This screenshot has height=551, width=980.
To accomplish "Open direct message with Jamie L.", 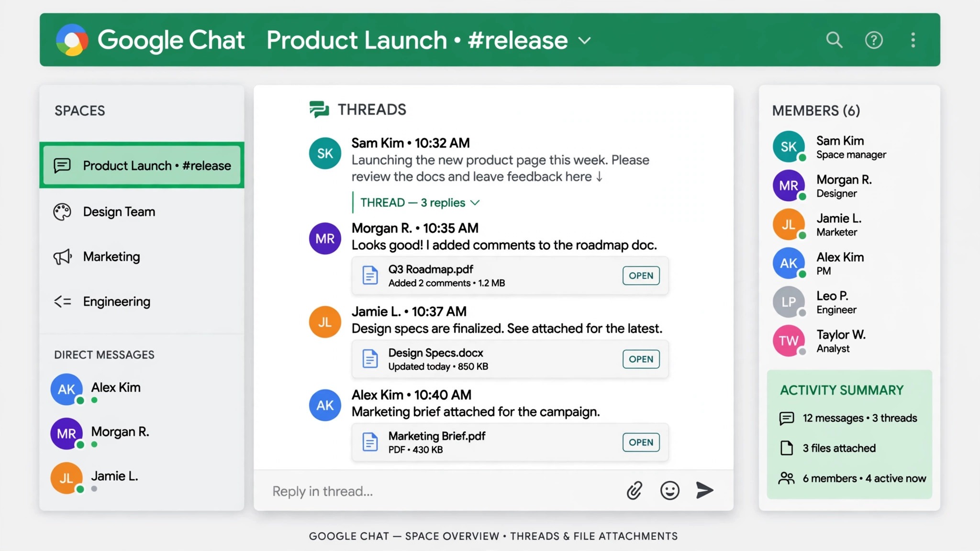I will [142, 478].
